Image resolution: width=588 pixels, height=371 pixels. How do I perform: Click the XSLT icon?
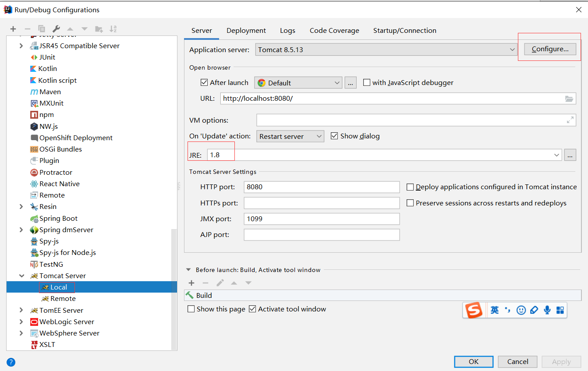pos(34,345)
